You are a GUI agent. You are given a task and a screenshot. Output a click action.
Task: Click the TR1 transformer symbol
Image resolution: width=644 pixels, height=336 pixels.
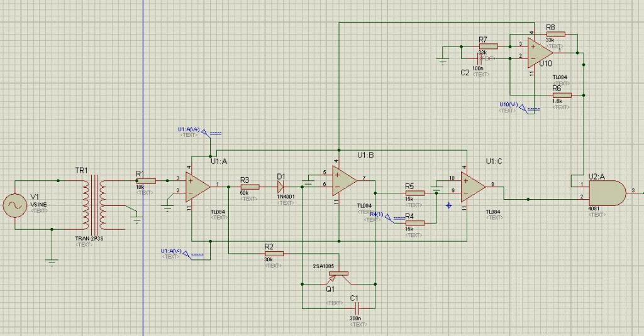94,202
